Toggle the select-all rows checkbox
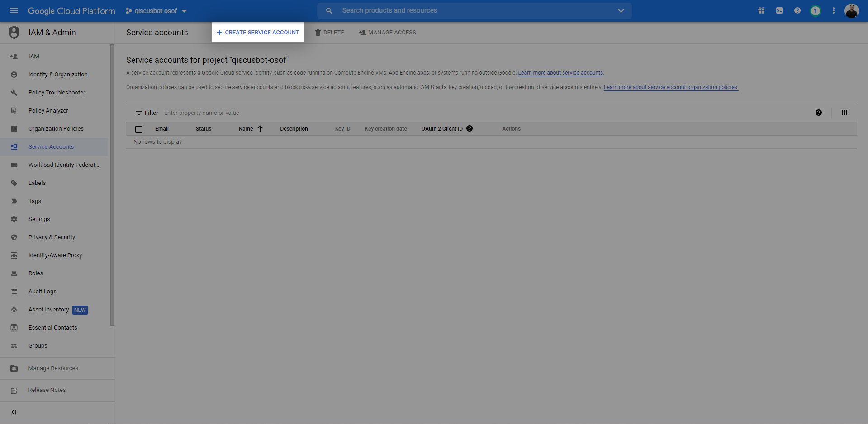 (x=139, y=129)
